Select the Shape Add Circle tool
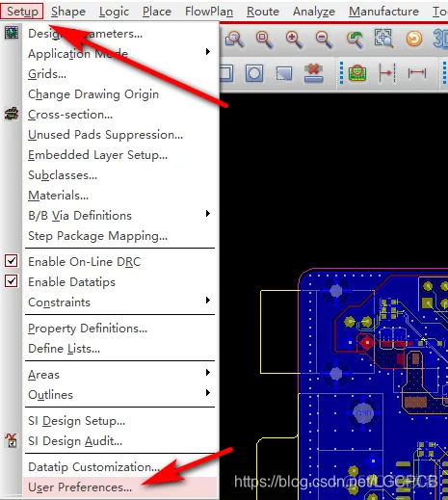The width and height of the screenshot is (448, 500). coord(254,73)
